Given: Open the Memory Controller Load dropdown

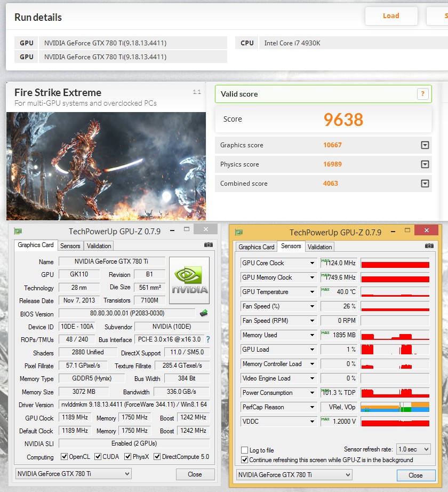Looking at the screenshot, I should pos(312,364).
